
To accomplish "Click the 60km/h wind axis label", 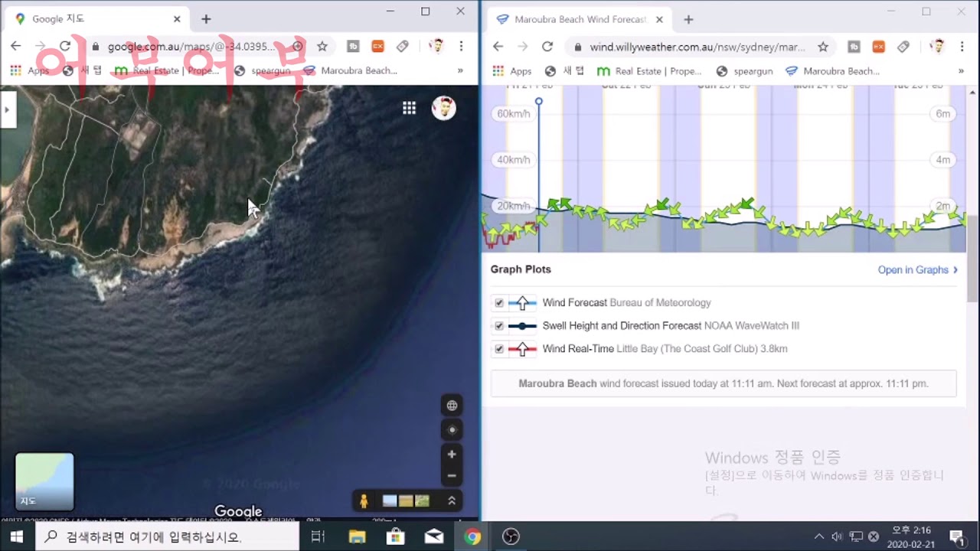I will pyautogui.click(x=513, y=114).
